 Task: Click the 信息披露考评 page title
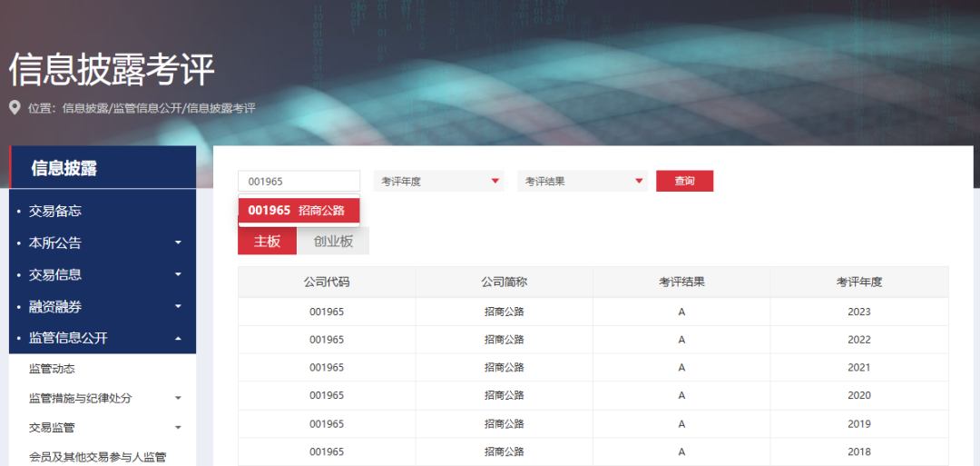pos(112,70)
